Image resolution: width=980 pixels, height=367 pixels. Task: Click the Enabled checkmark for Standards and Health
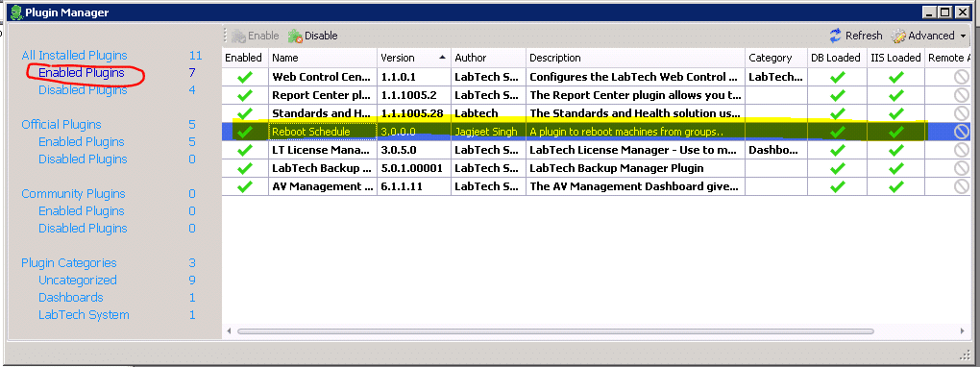coord(245,113)
